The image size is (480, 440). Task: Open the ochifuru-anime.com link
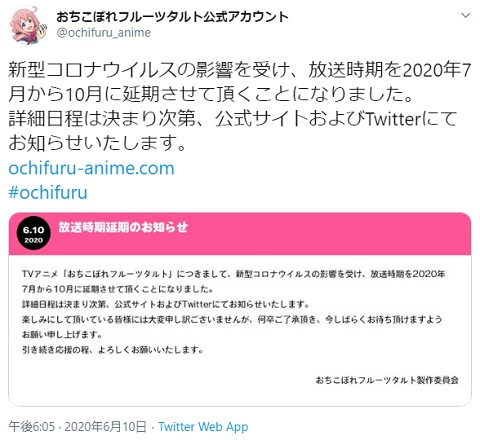click(91, 168)
